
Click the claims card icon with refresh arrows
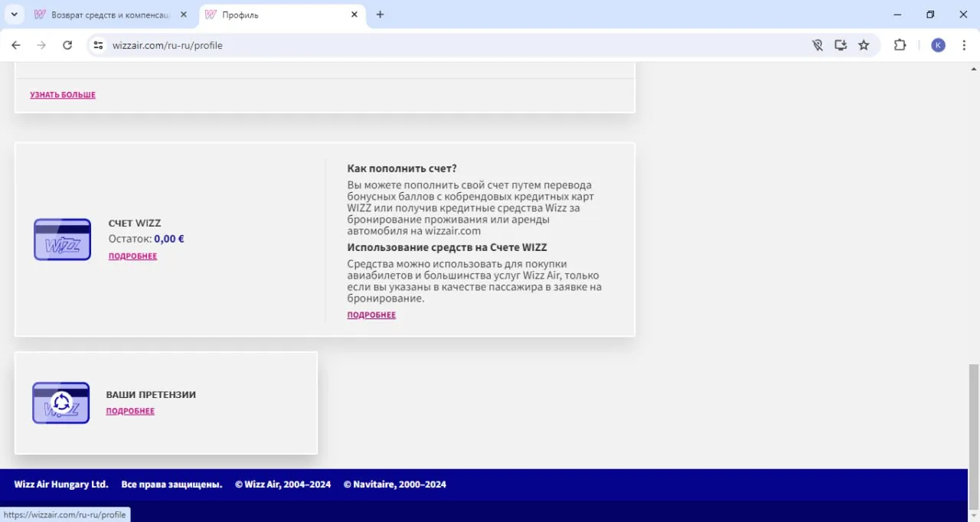61,403
